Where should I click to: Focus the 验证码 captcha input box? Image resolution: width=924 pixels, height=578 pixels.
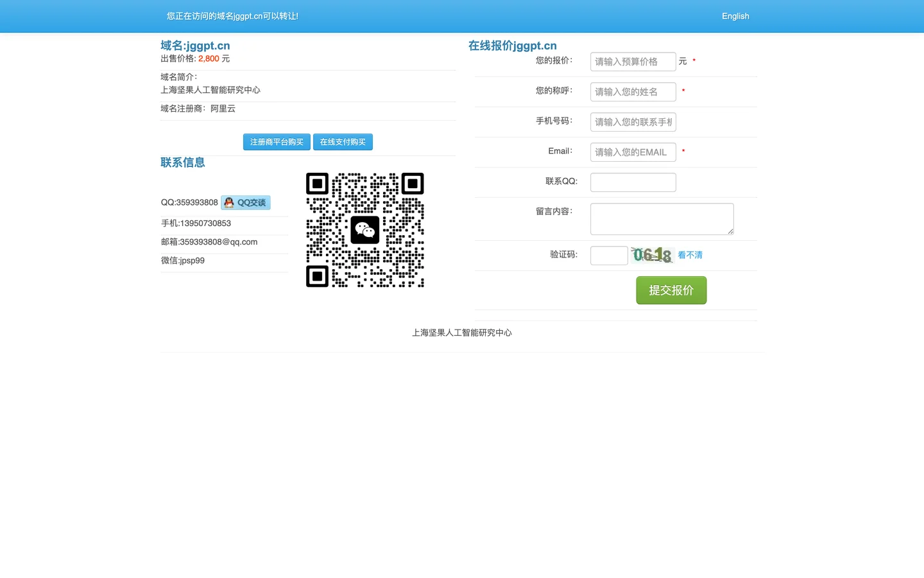point(609,256)
